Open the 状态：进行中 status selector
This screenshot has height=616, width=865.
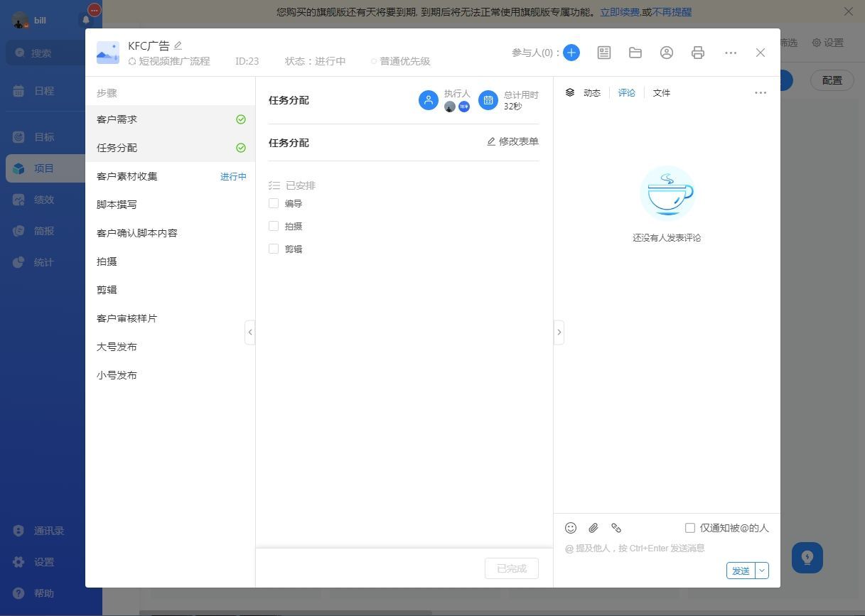pos(315,61)
